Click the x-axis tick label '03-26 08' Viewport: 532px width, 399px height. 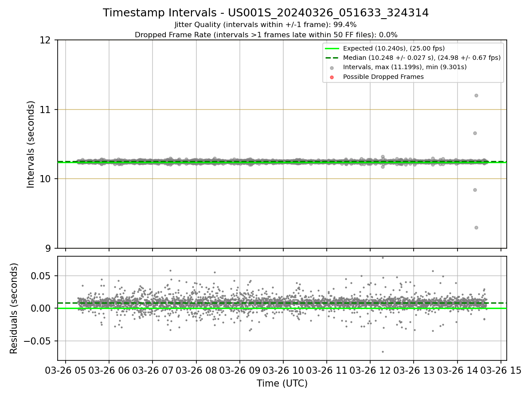click(x=196, y=370)
